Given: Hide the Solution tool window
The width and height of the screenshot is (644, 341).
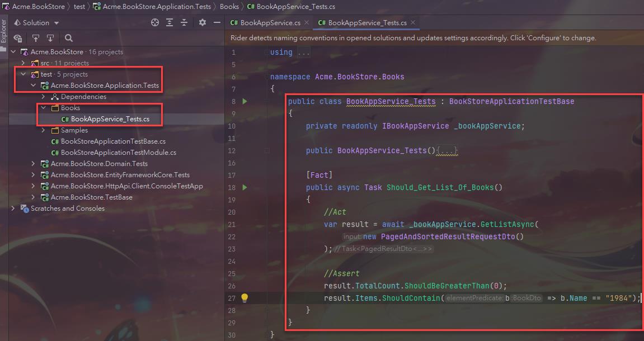Looking at the screenshot, I should coord(216,23).
